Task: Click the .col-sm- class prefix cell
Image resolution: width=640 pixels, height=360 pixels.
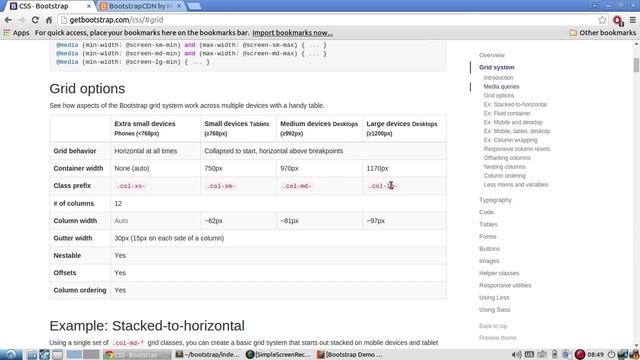Action: [221, 186]
